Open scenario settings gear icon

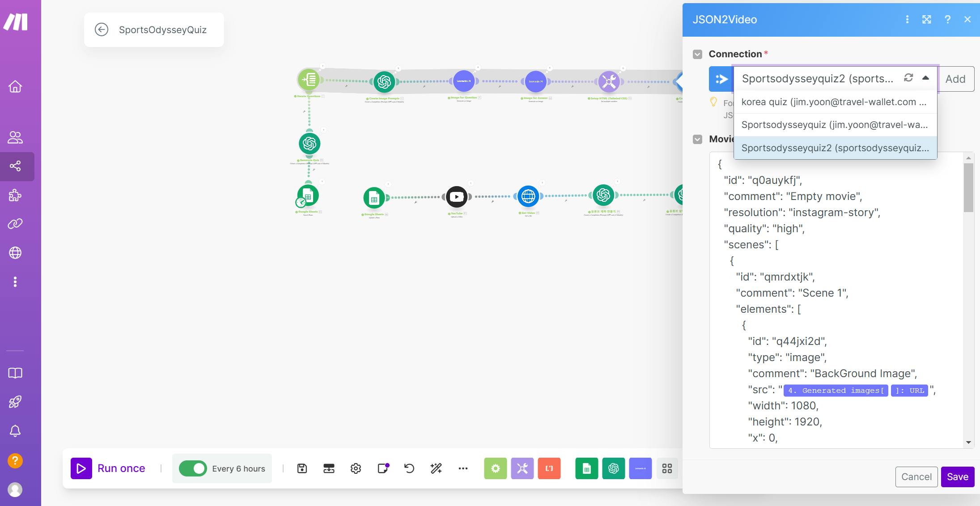356,468
